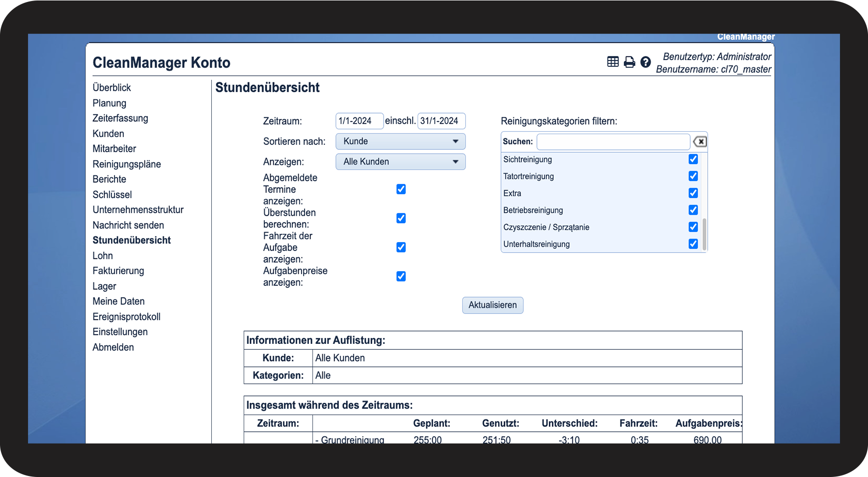Uncheck the Tatortreinigung category

pos(693,176)
